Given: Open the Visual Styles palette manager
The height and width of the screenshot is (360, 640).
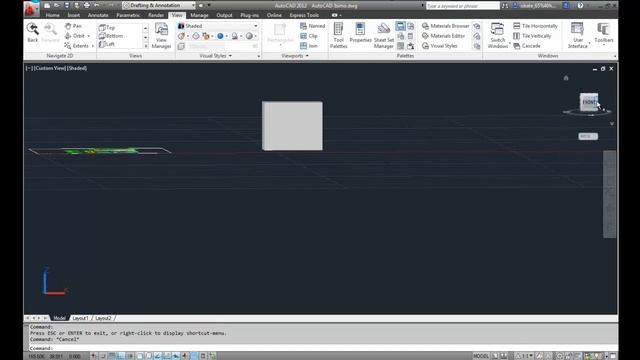Looking at the screenshot, I should point(440,46).
